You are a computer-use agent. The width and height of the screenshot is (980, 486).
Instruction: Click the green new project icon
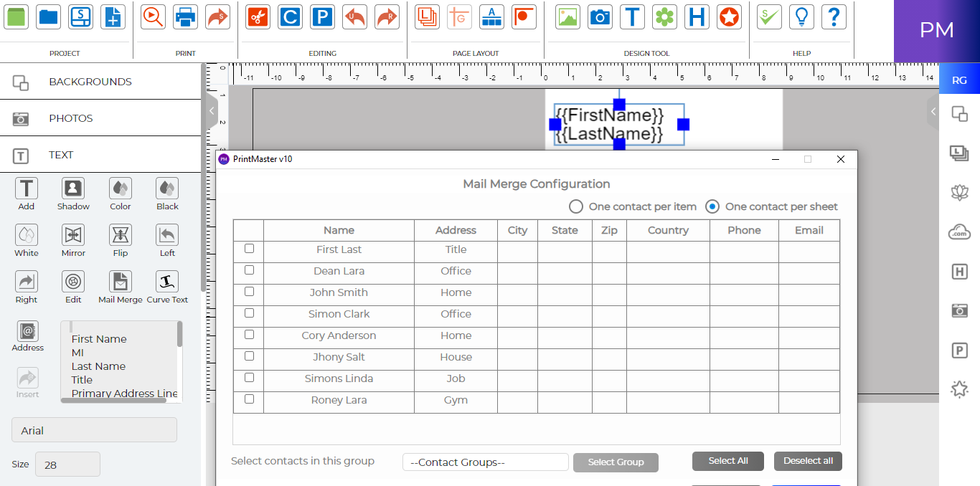pos(16,16)
